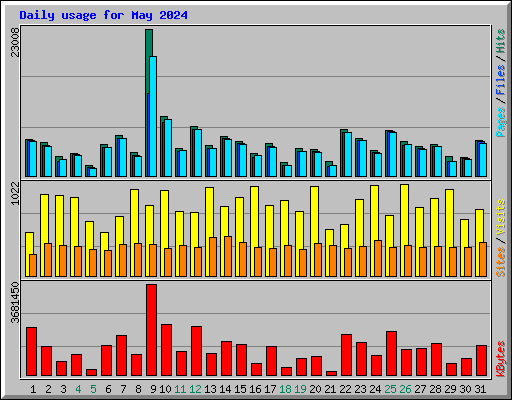
Task: Select the tall day 9 hits bar
Action: 149,62
